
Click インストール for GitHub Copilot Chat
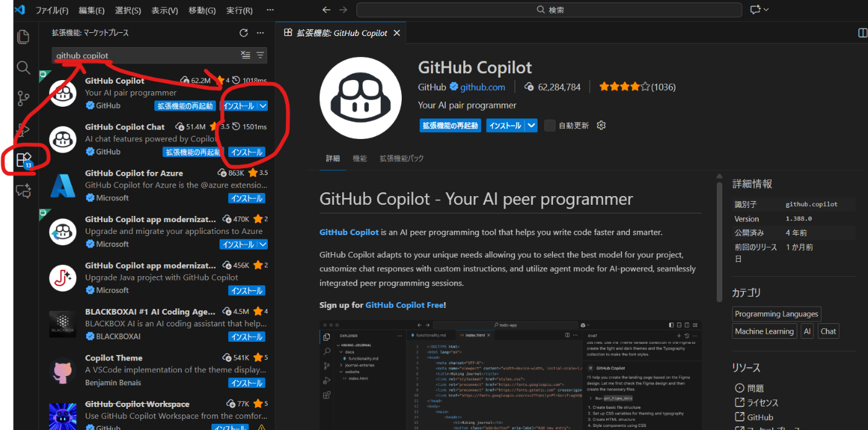click(247, 152)
